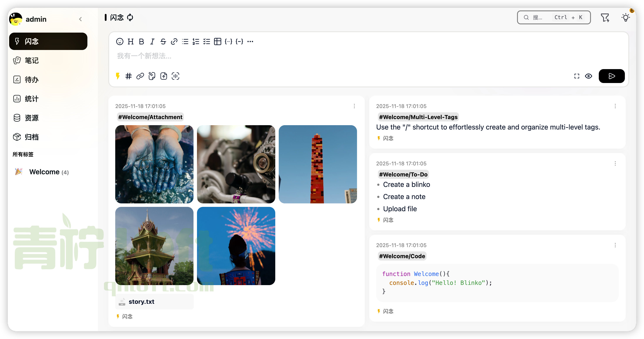The width and height of the screenshot is (644, 339).
Task: Open the options menu on the Welcome/Attachment note
Action: pyautogui.click(x=354, y=106)
